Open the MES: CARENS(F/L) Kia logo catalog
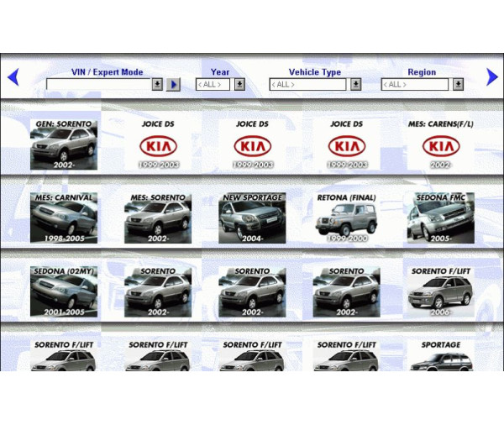The image size is (504, 425). pos(440,144)
